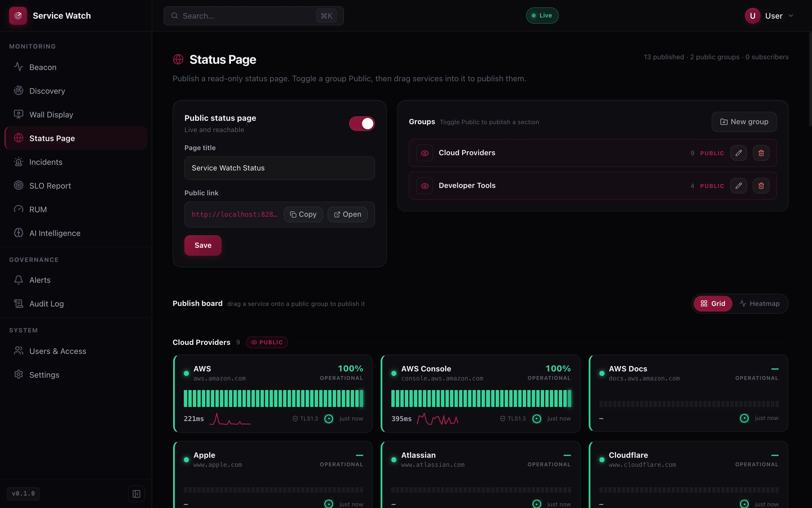
Task: Select the AWS service card title
Action: [x=202, y=369]
